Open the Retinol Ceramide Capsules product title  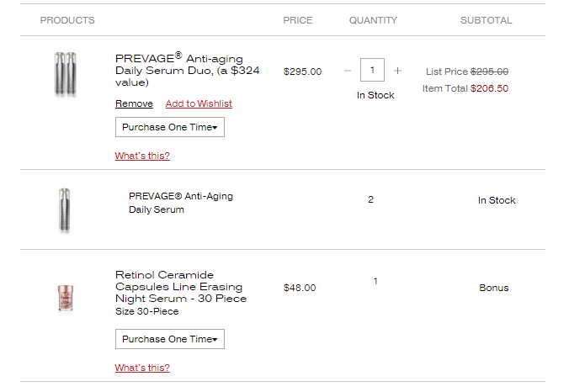[181, 287]
